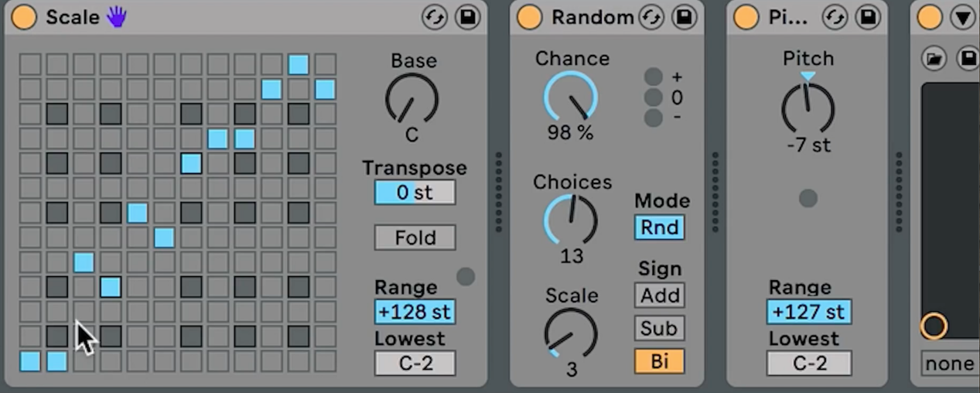Select the Add sign option
This screenshot has width=980, height=393.
click(660, 295)
